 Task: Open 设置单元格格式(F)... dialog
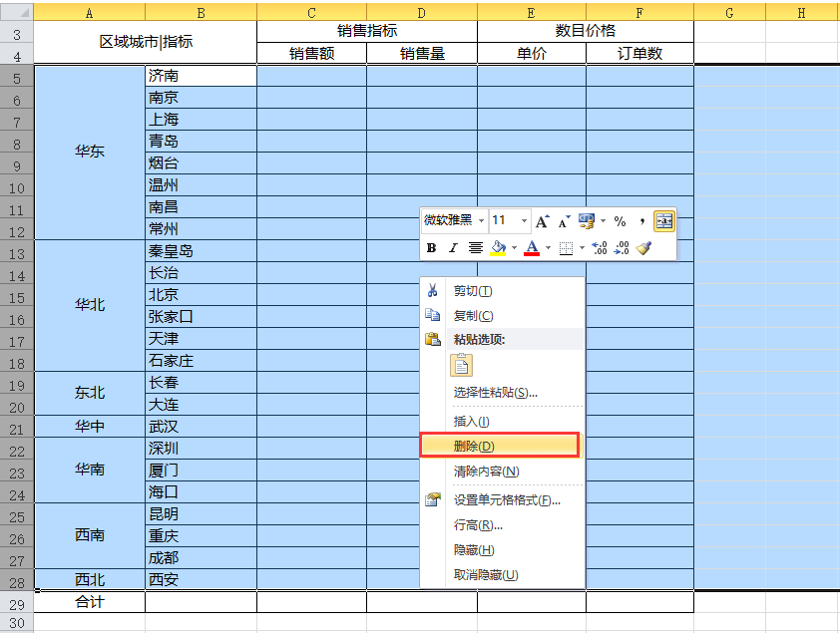[503, 500]
